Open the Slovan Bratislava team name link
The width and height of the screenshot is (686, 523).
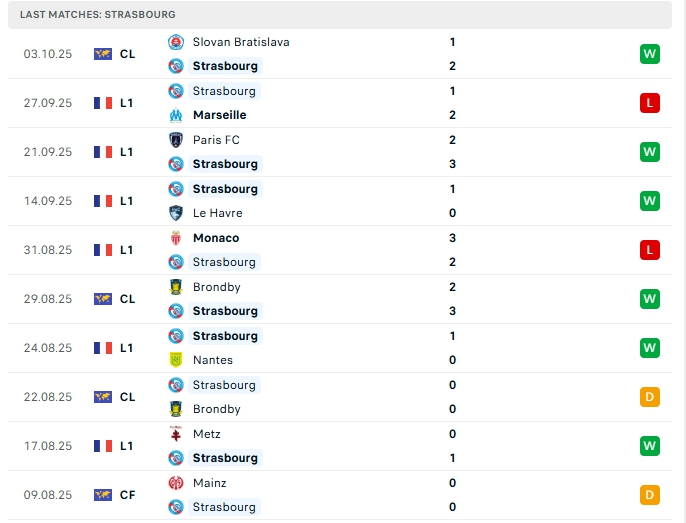point(241,42)
